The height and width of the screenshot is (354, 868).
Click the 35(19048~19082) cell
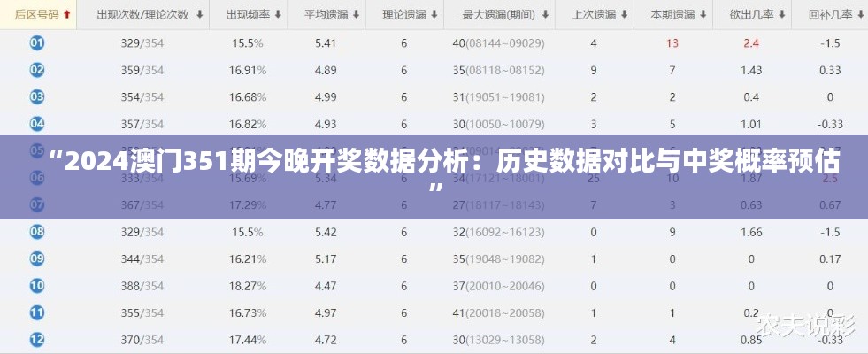(499, 258)
